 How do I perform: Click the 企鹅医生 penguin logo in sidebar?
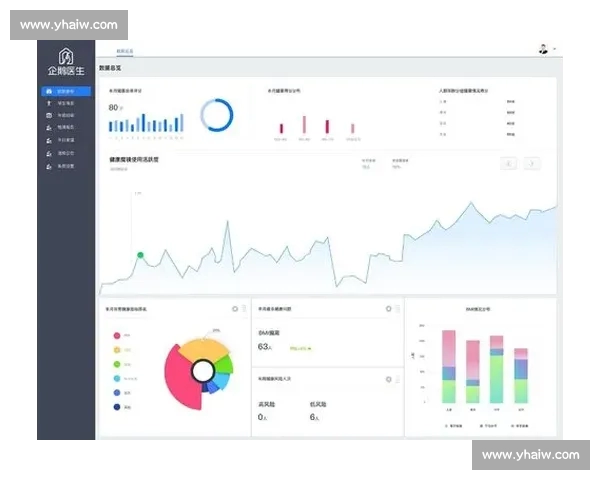[66, 61]
